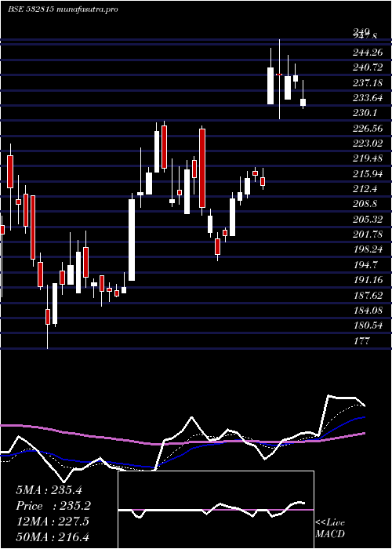This screenshot has height=549, width=392.
Task: Click the 180.54 price axis label
Action: [x=368, y=325]
